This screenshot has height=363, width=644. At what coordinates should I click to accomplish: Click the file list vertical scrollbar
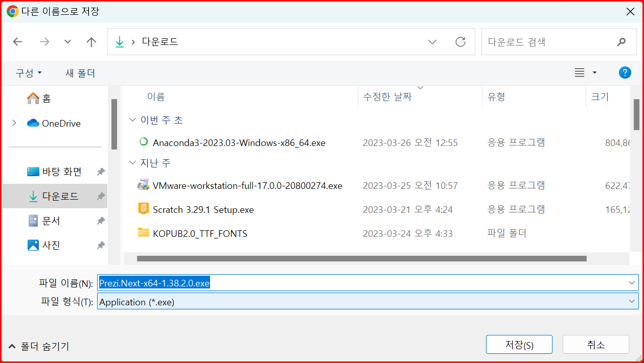click(x=636, y=115)
